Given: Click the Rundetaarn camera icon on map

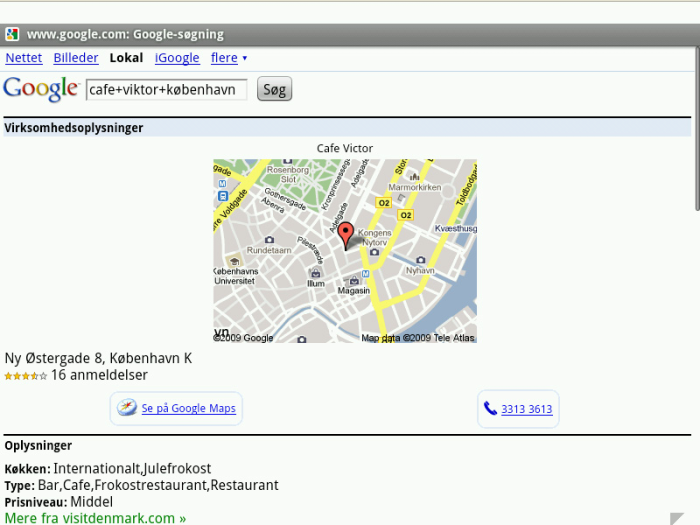Looking at the screenshot, I should tap(269, 240).
